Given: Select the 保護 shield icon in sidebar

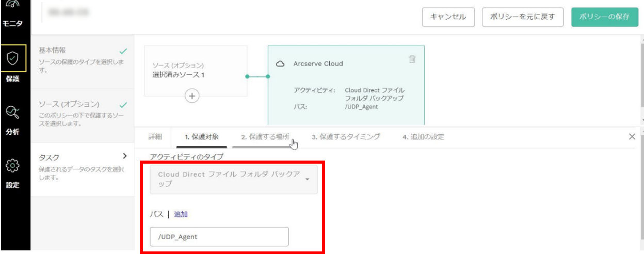Looking at the screenshot, I should tap(13, 58).
